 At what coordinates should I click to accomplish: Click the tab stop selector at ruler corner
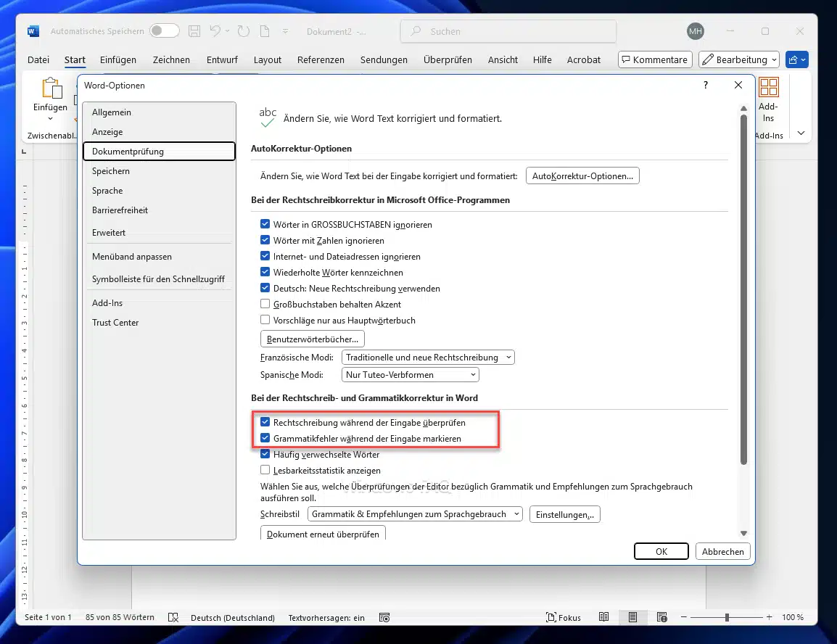[24, 152]
